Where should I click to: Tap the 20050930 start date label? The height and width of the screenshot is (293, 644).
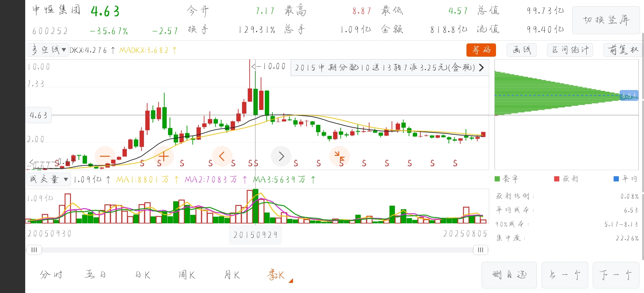click(49, 234)
